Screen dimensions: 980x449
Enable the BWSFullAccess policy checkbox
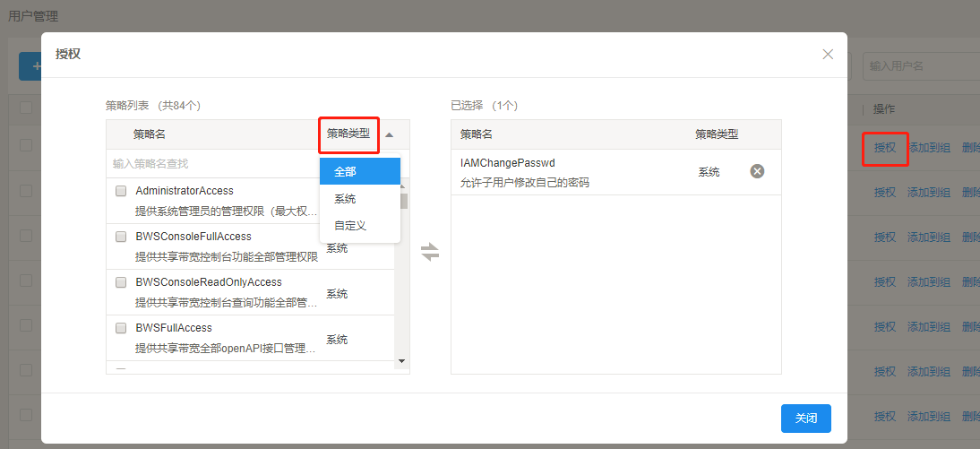click(x=121, y=328)
